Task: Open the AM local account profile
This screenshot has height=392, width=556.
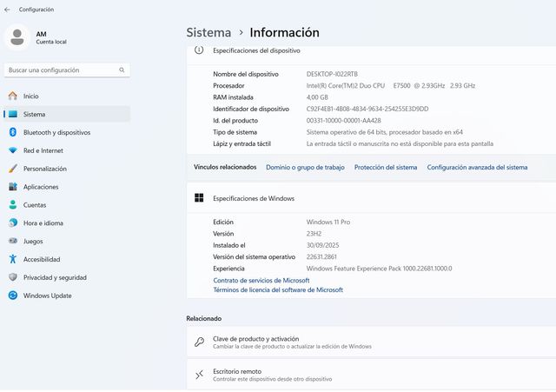Action: [x=39, y=37]
